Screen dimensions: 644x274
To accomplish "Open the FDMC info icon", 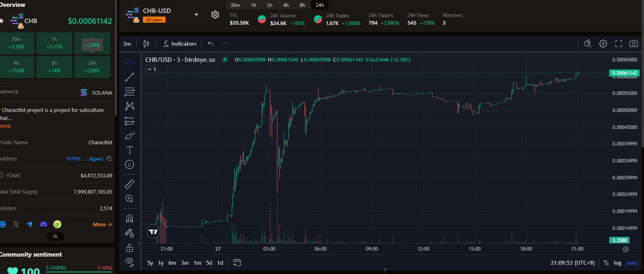I will tap(2, 175).
